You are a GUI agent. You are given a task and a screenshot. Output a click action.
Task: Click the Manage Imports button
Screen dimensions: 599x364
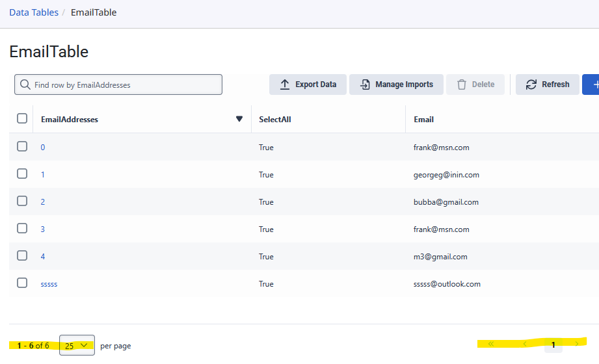[396, 84]
